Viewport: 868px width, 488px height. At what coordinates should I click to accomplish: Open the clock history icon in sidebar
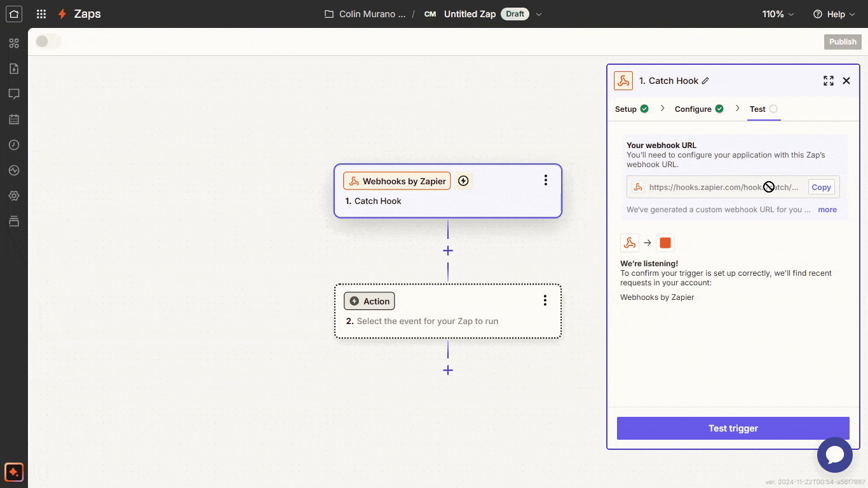click(x=14, y=145)
